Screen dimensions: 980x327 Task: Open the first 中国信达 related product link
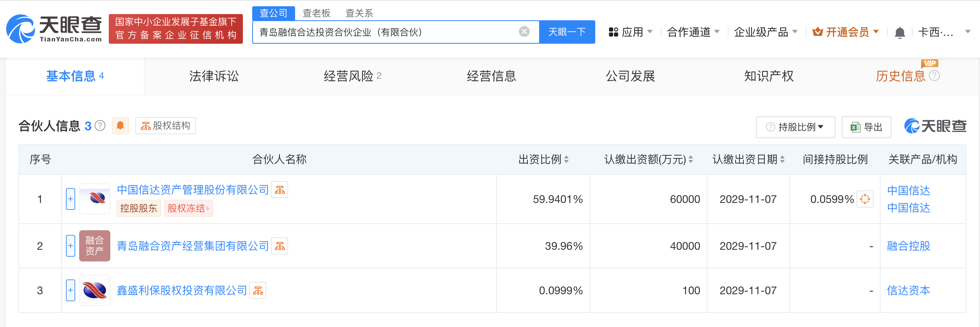[x=909, y=190]
